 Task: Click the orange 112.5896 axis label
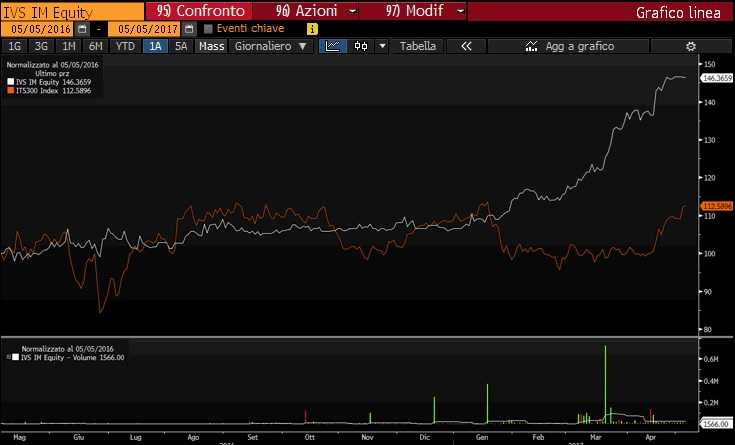pos(717,206)
